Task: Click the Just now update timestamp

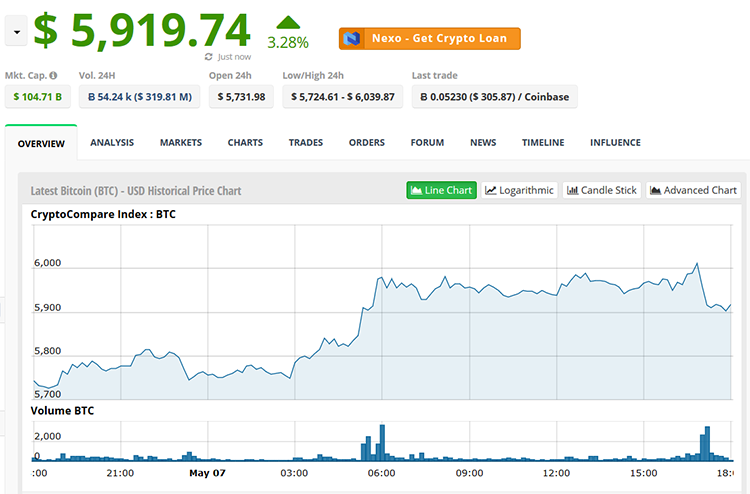Action: tap(234, 57)
